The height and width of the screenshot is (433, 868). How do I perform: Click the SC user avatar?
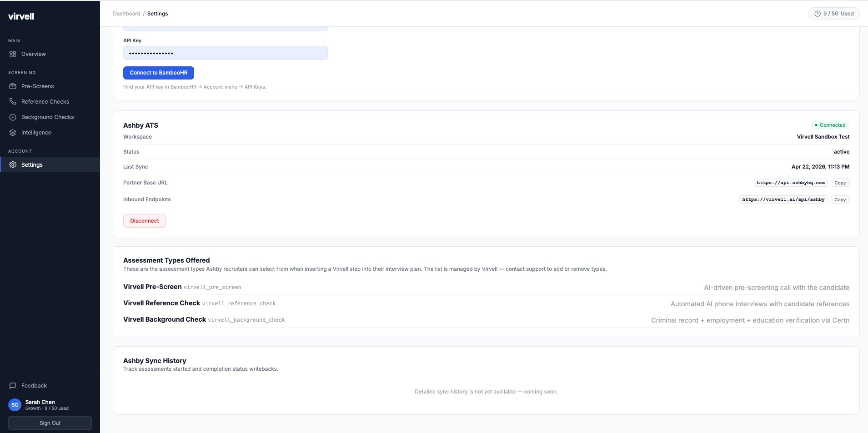coord(15,405)
